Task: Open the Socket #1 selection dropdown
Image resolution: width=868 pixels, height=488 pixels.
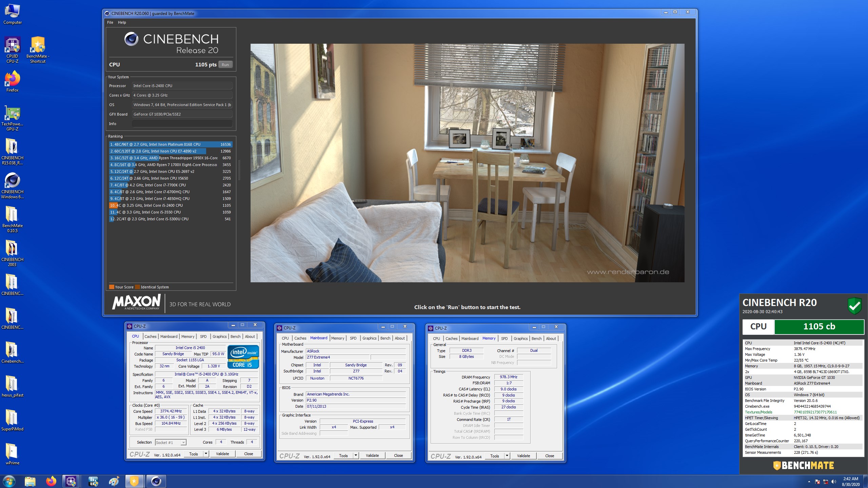Action: click(x=171, y=442)
